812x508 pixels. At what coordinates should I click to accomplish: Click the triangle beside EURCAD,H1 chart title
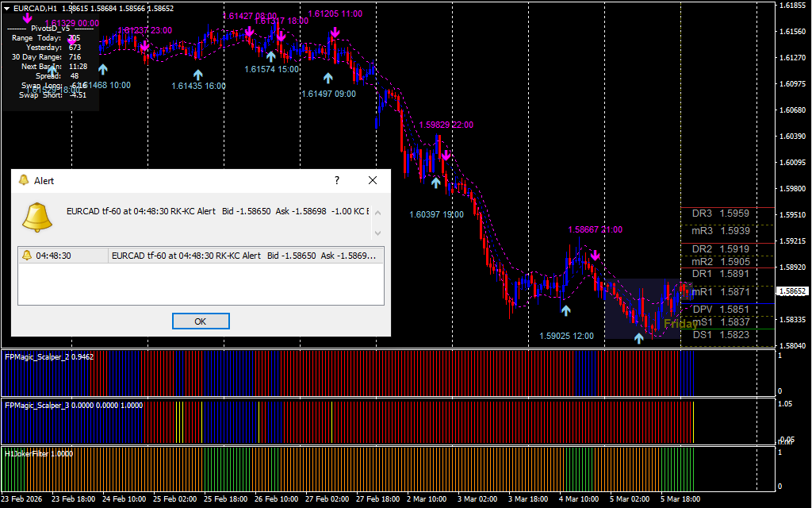(7, 8)
